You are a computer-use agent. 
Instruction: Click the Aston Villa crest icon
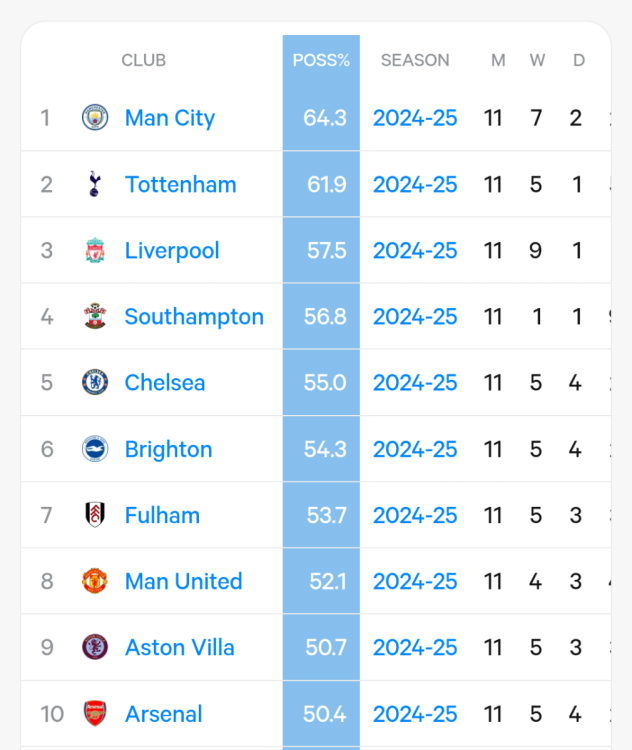click(95, 648)
